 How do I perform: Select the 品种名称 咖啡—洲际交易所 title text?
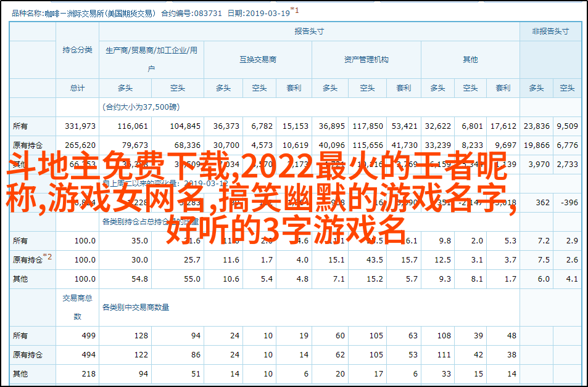[x=84, y=14]
